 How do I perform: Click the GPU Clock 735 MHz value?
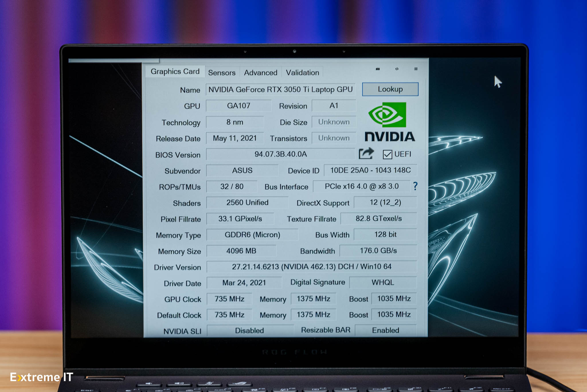[x=229, y=299]
